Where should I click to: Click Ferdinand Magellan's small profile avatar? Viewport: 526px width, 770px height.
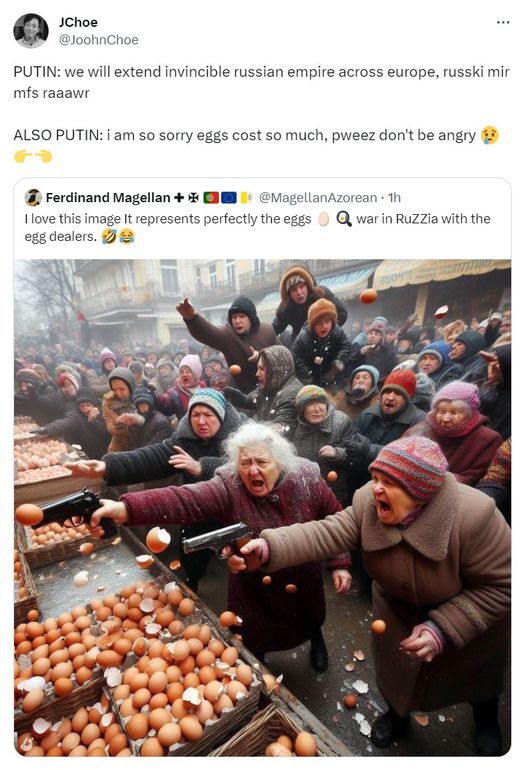coord(33,197)
